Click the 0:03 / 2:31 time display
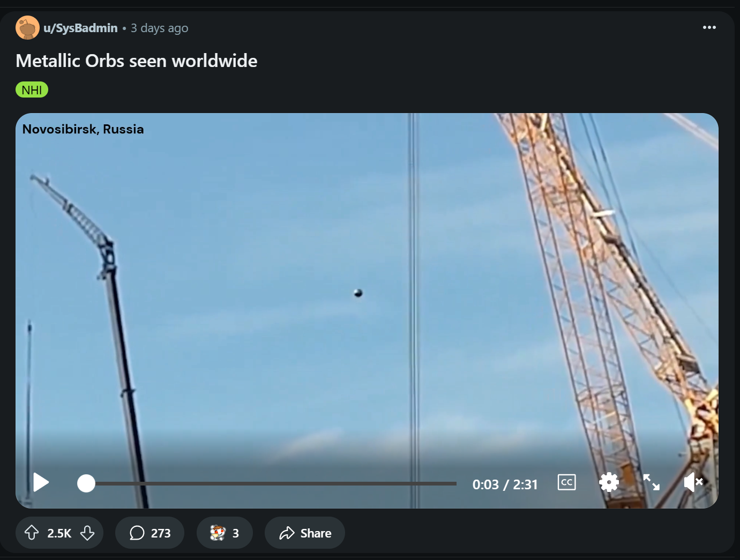Image resolution: width=740 pixels, height=560 pixels. pyautogui.click(x=505, y=484)
